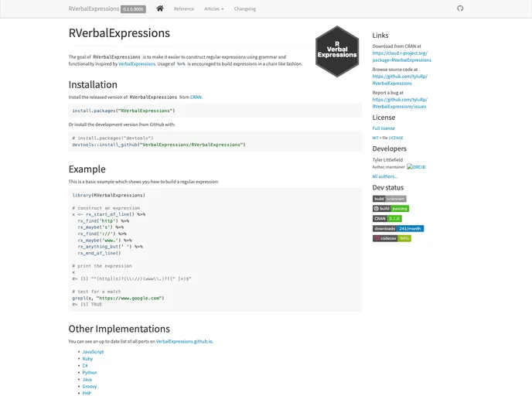The image size is (532, 396).
Task: Click the 0.1.0.9000 version label
Action: tap(133, 9)
